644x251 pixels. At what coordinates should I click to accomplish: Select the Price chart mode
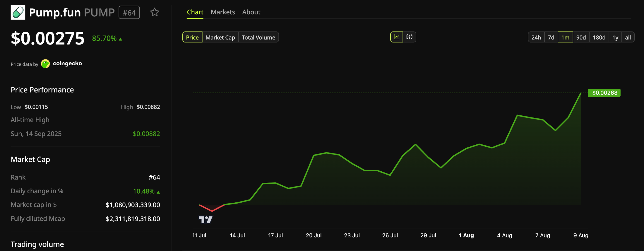[192, 37]
